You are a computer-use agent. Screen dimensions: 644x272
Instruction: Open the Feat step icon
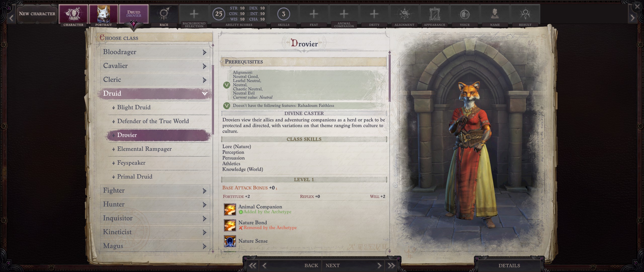314,14
